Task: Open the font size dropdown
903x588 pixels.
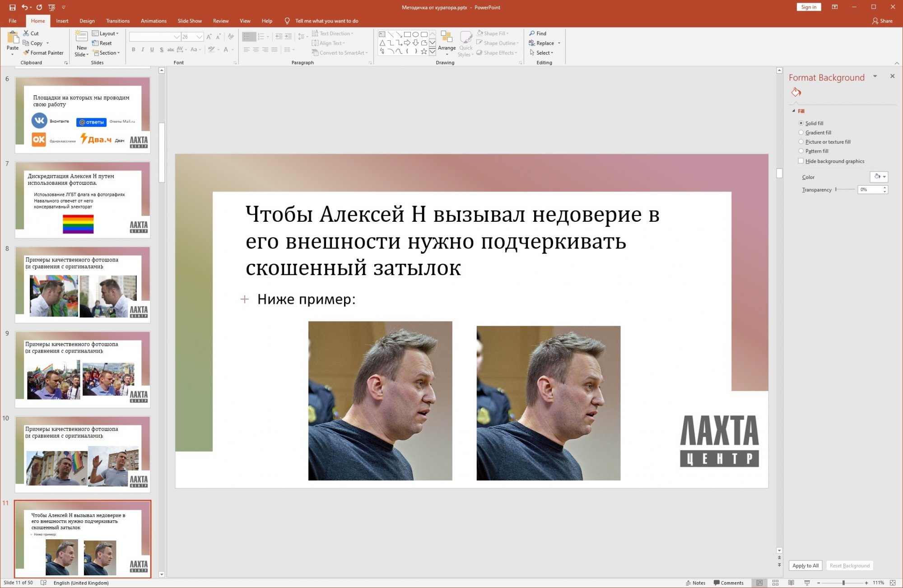Action: [x=199, y=37]
